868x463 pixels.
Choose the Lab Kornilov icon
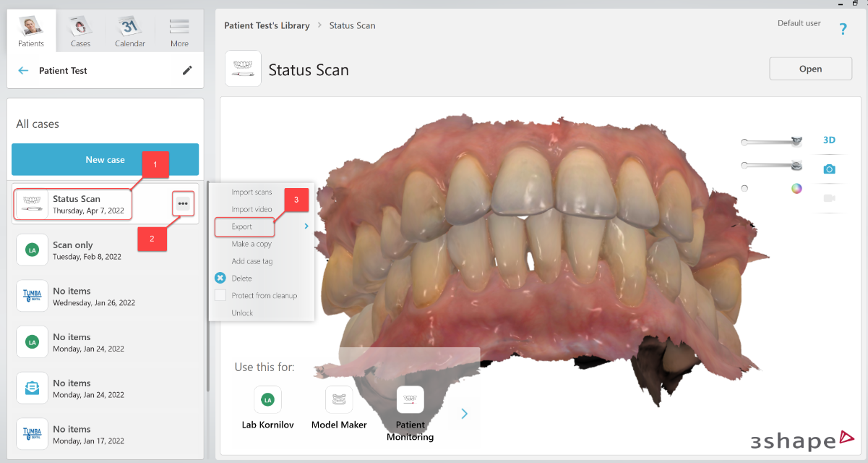tap(267, 399)
